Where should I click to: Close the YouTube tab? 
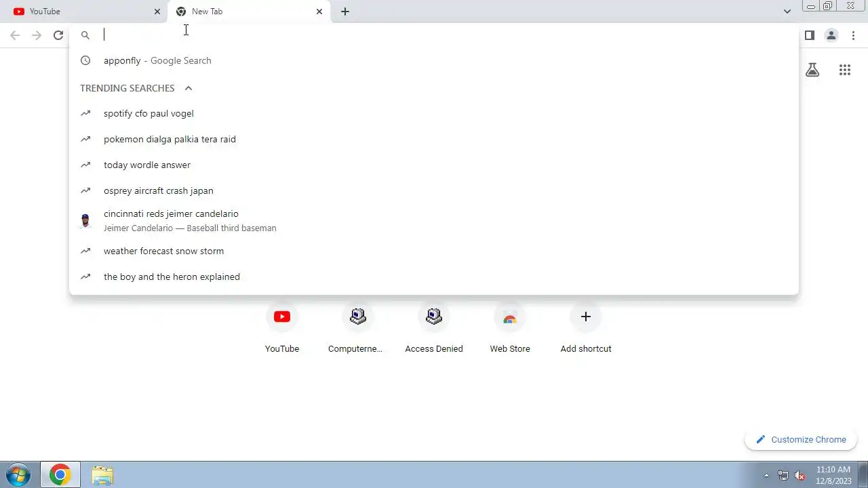[157, 12]
